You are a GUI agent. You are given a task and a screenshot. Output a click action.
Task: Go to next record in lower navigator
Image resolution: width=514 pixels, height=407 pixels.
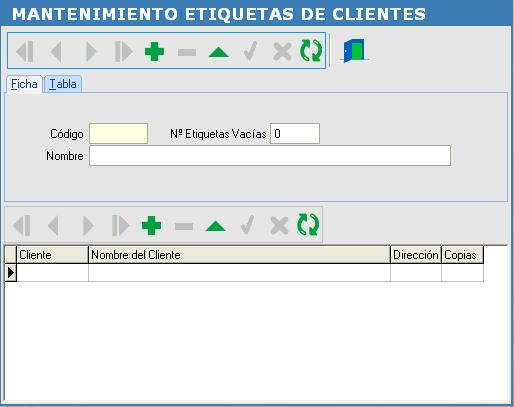tap(88, 225)
